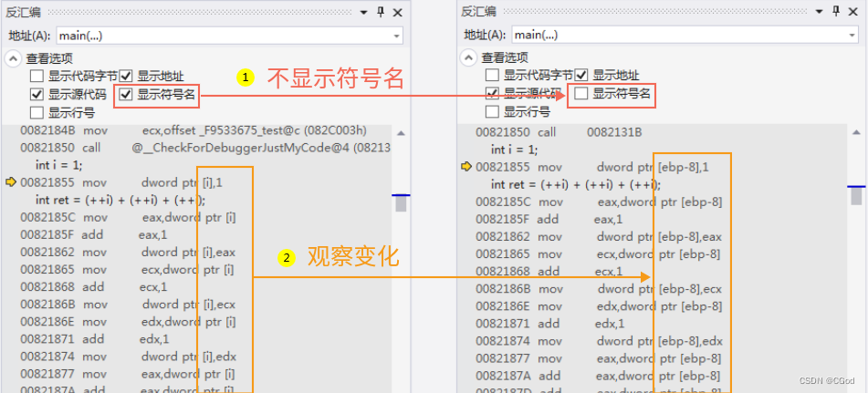This screenshot has height=393, width=868.
Task: Select right panel line 00821865 mov ecx,[ebp-8]
Action: 599,254
